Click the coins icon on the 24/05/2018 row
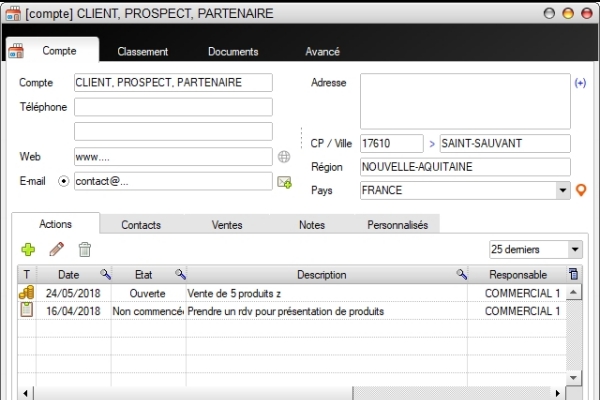The width and height of the screenshot is (600, 400). point(27,293)
